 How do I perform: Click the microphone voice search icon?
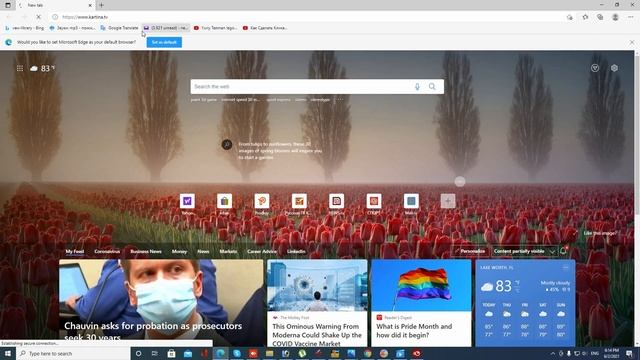tap(417, 87)
